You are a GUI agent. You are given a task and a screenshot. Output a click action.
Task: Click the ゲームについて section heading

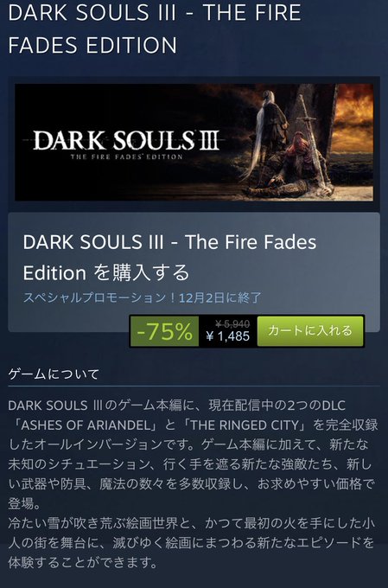click(x=54, y=374)
